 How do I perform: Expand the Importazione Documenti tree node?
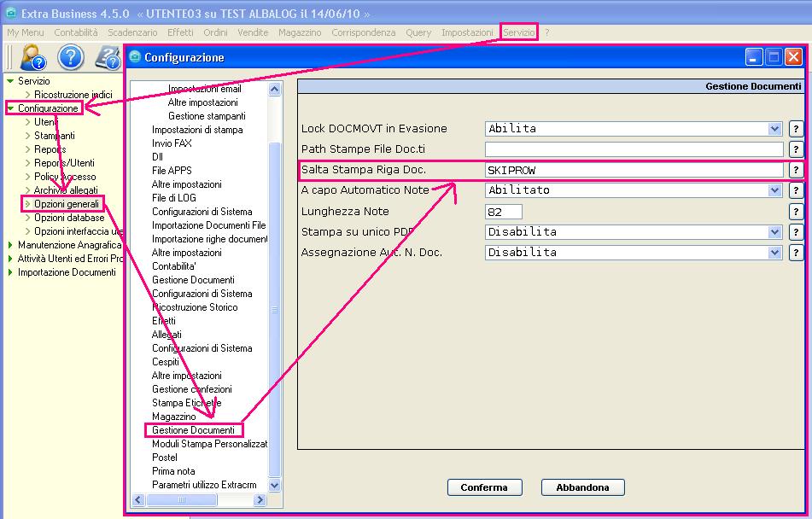coord(10,272)
